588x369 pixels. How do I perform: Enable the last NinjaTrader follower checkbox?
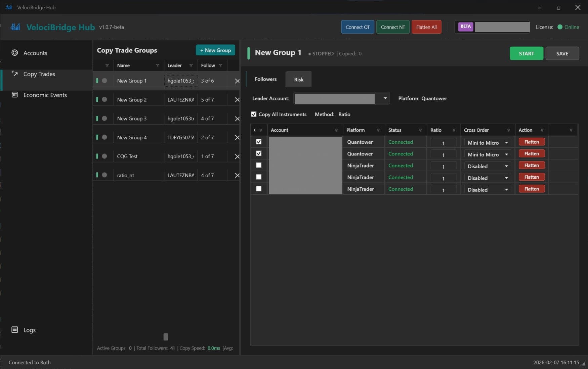click(x=258, y=189)
